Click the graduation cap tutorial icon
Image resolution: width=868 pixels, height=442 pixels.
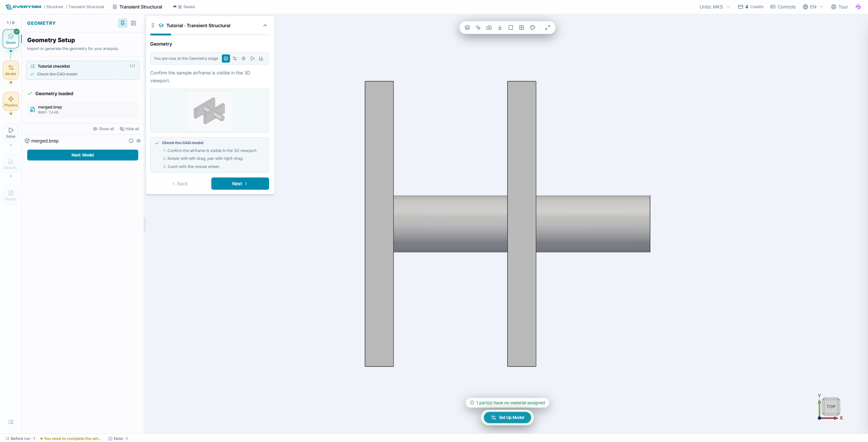(161, 26)
